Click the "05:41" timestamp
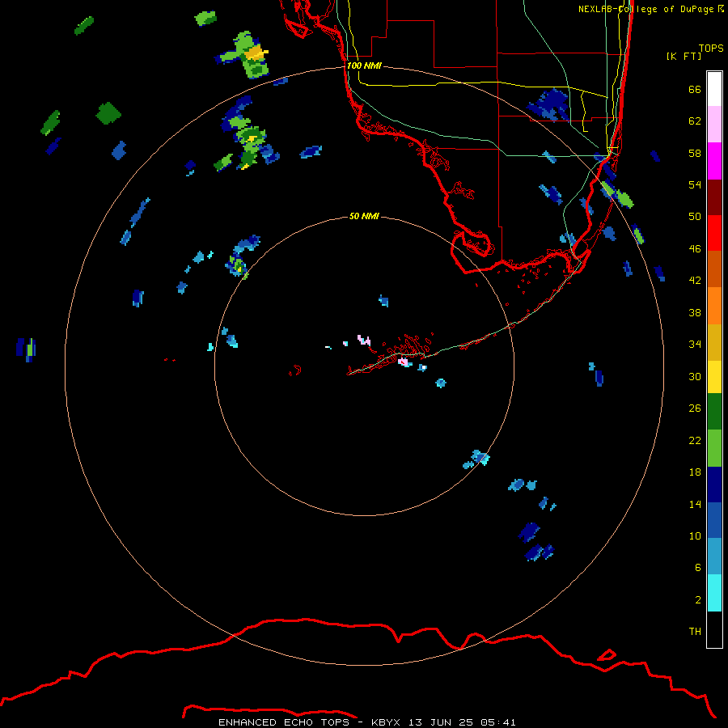Viewport: 728px width, 728px height. coord(498,722)
